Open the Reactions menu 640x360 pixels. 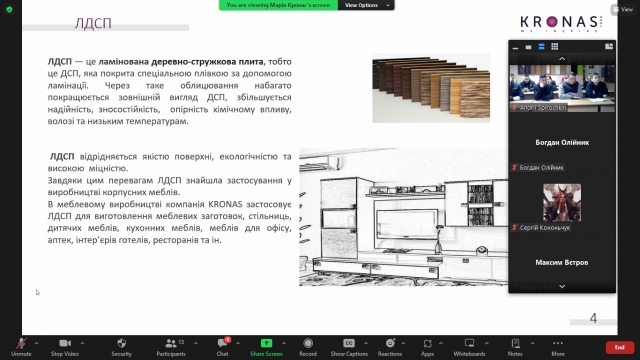point(390,347)
